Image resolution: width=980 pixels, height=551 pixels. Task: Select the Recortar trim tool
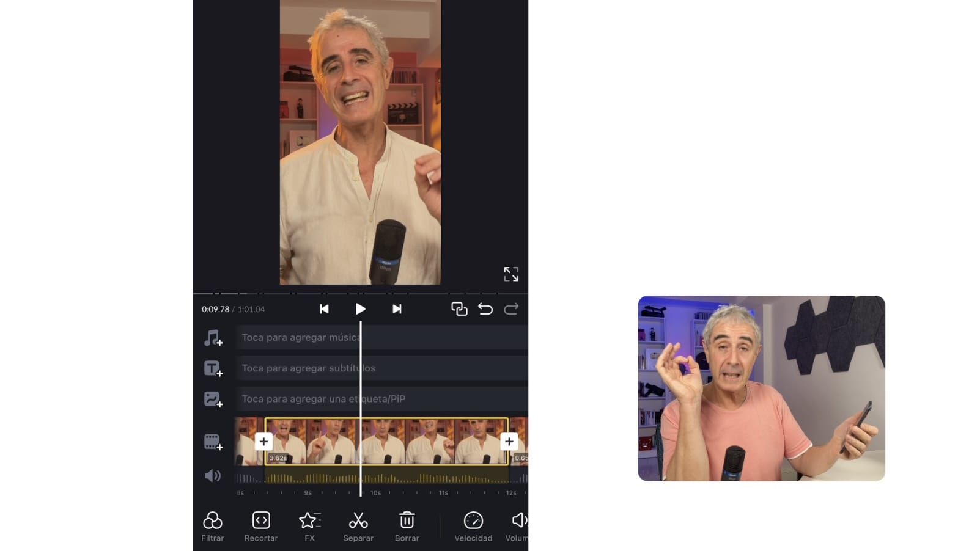pyautogui.click(x=261, y=526)
